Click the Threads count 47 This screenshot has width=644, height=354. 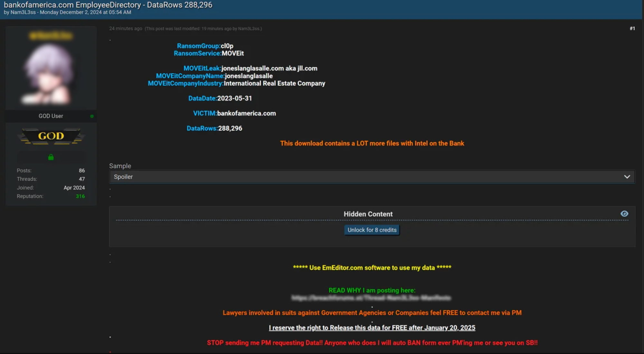point(82,179)
